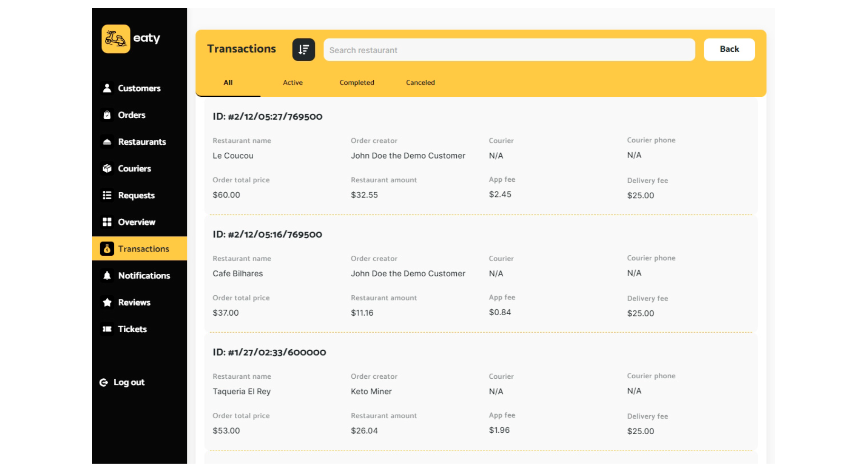Click the Tickets icon in sidebar

point(107,329)
